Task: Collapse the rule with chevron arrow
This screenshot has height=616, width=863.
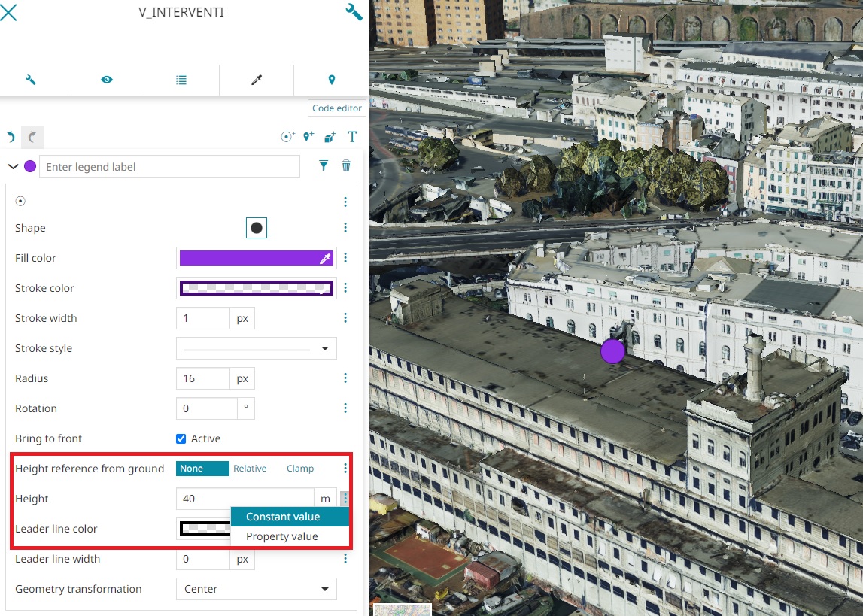Action: (13, 166)
